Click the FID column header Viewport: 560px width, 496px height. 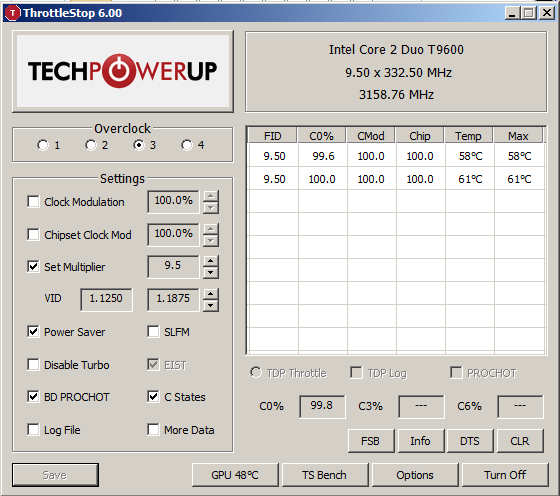click(272, 136)
